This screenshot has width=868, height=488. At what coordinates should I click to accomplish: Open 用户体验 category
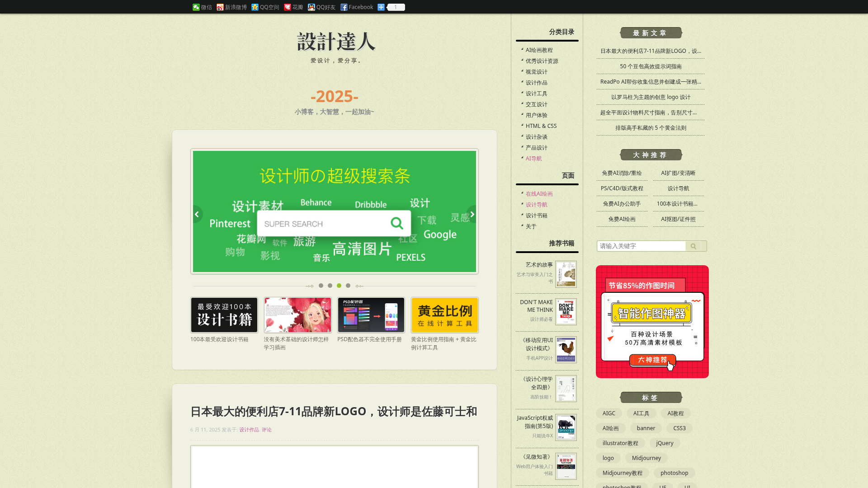pos(536,115)
